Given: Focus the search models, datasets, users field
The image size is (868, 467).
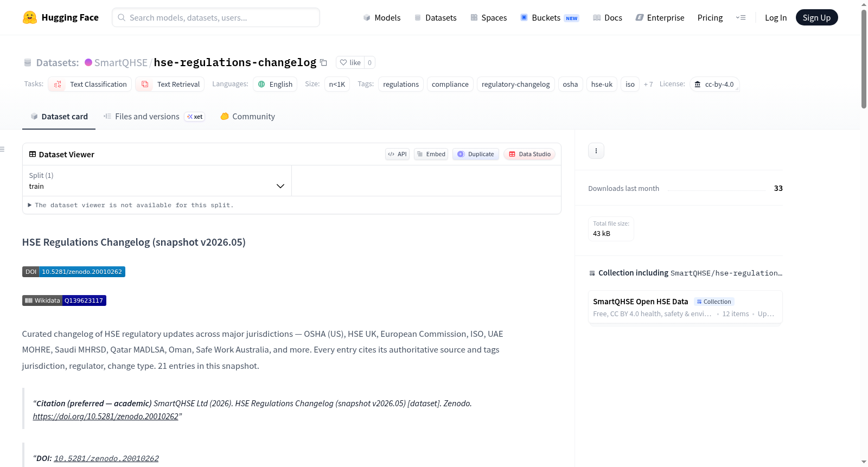Looking at the screenshot, I should pyautogui.click(x=216, y=17).
